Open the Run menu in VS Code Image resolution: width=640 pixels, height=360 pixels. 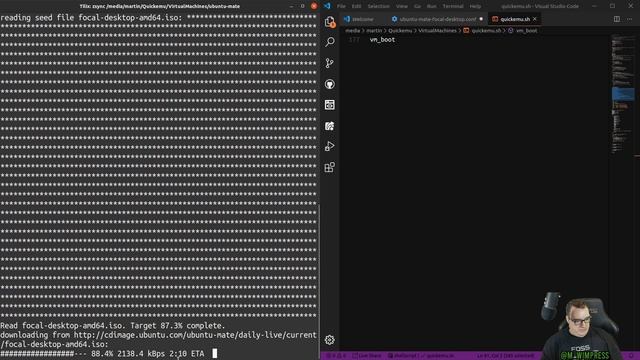click(431, 6)
